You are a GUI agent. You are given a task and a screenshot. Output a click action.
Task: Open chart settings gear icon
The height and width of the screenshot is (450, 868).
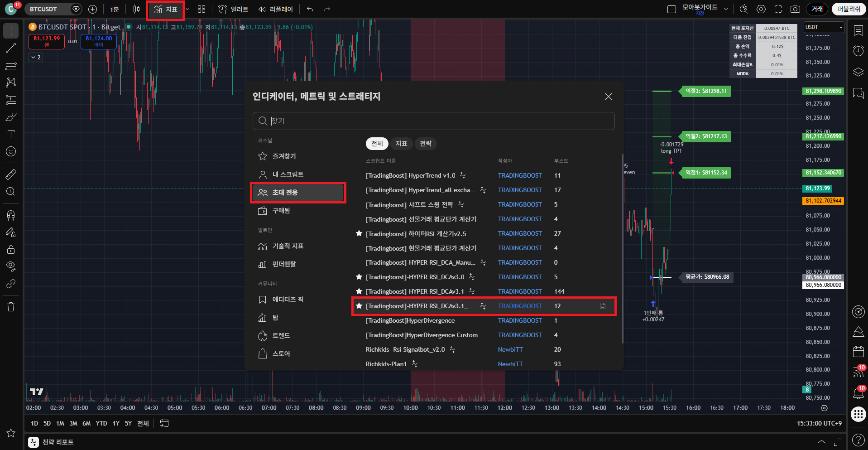(761, 9)
